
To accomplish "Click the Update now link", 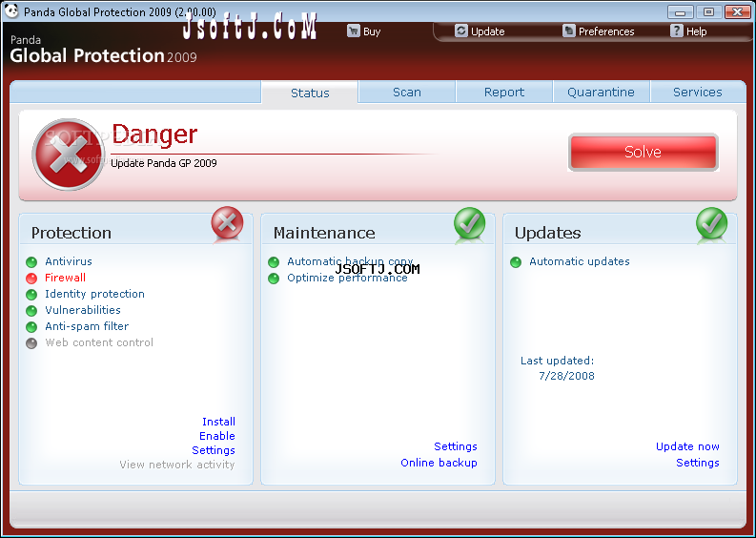I will [x=687, y=446].
